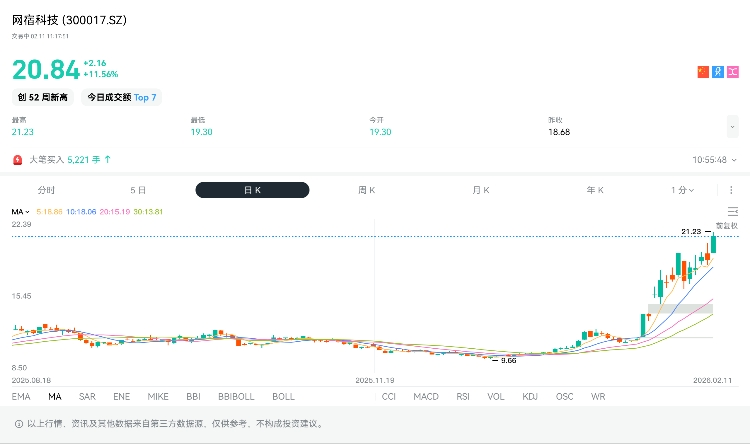Expand the 10:55:48 time dropdown

[x=732, y=159]
